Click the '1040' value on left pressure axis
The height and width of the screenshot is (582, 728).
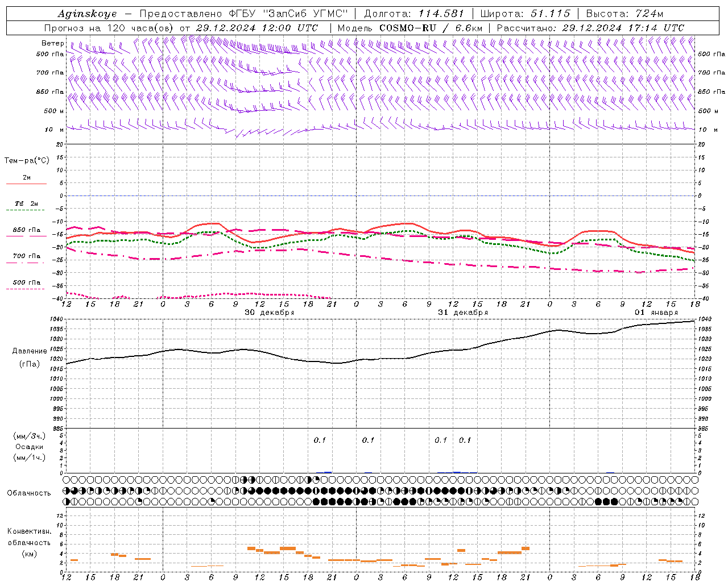[x=58, y=319]
